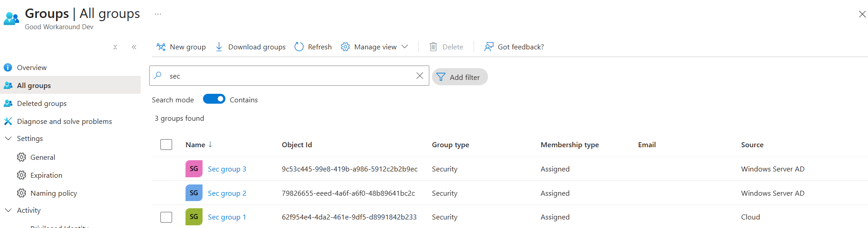Viewport: 868px width, 228px height.
Task: Open the Sec group 2 link
Action: [227, 193]
